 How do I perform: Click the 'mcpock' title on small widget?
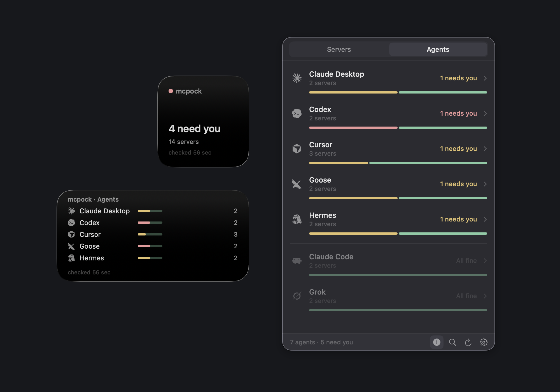point(189,91)
